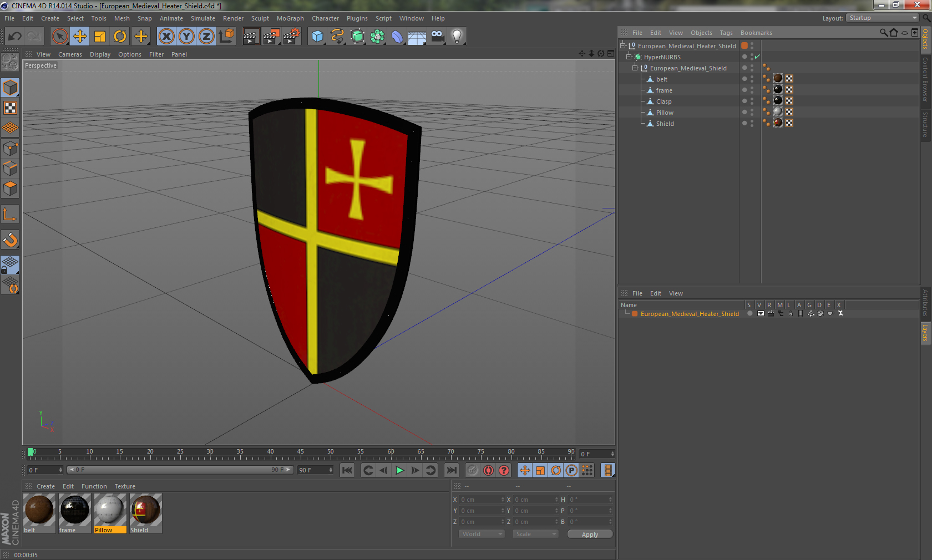Click the Undo arrow icon
932x560 pixels.
[x=15, y=37]
